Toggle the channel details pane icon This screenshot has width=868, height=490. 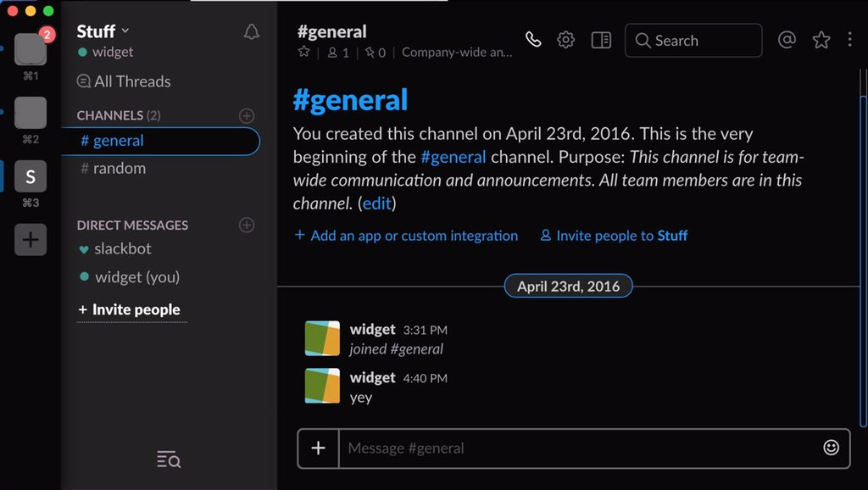click(x=601, y=40)
